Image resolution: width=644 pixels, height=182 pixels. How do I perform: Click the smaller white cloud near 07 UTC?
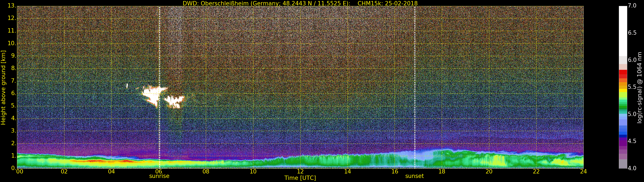(x=174, y=101)
